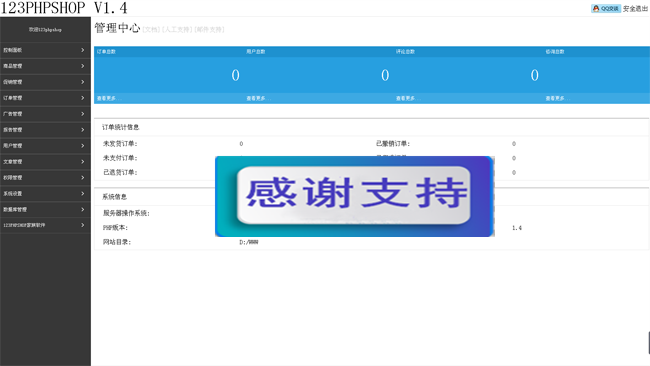Click the welcome text atop the sidebar
Screen dimensions: 650x366
(45, 30)
